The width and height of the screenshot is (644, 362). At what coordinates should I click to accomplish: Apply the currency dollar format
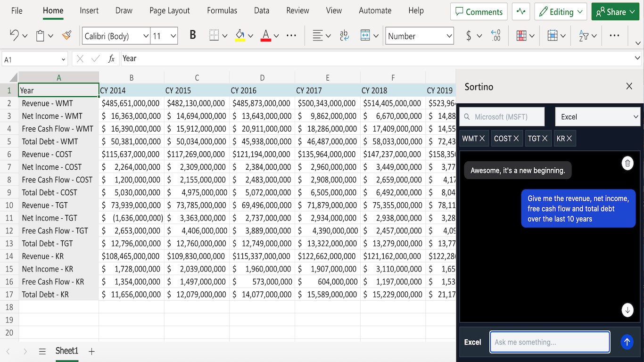pos(468,36)
